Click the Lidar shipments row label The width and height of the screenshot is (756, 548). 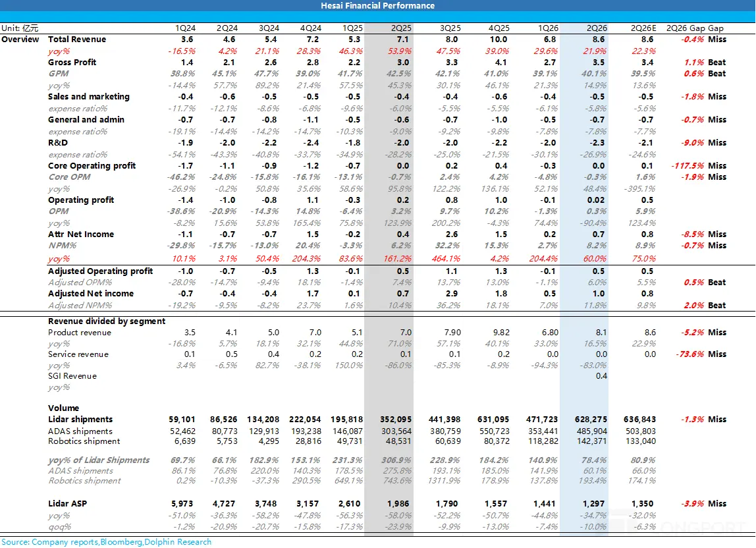click(x=80, y=420)
